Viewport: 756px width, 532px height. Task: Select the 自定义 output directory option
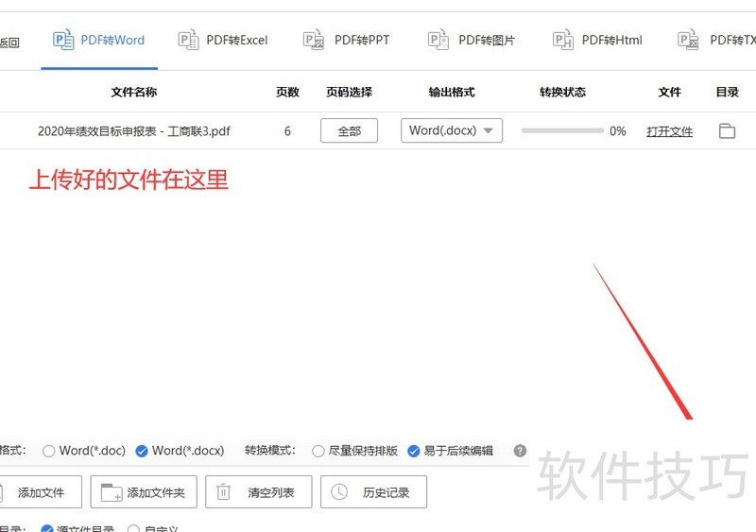pyautogui.click(x=133, y=529)
